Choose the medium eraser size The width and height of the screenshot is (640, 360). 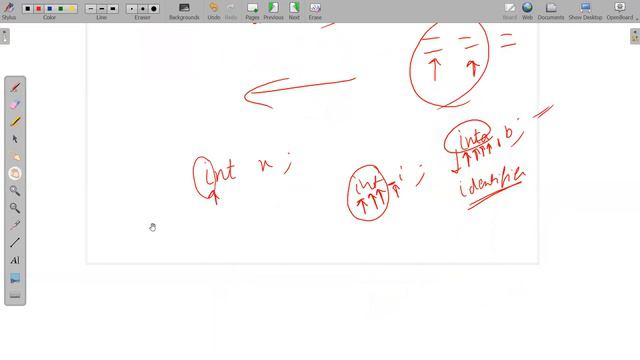142,9
